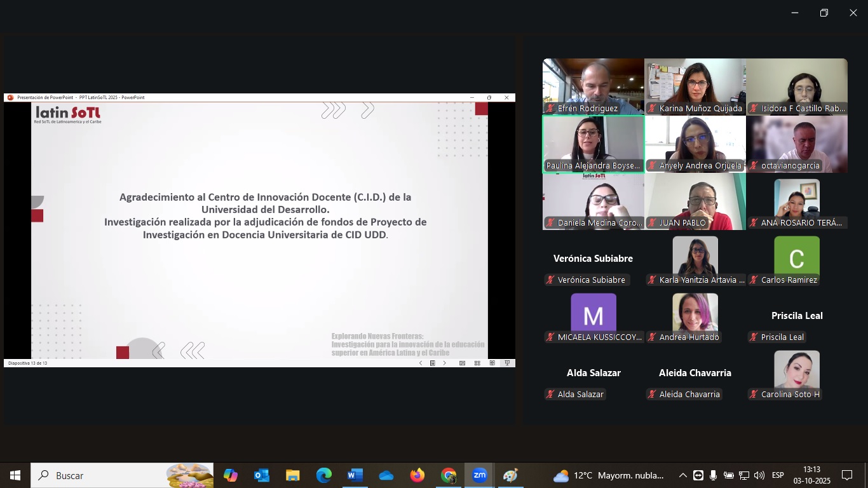
Task: Open Zoom app in the taskbar
Action: point(479,475)
